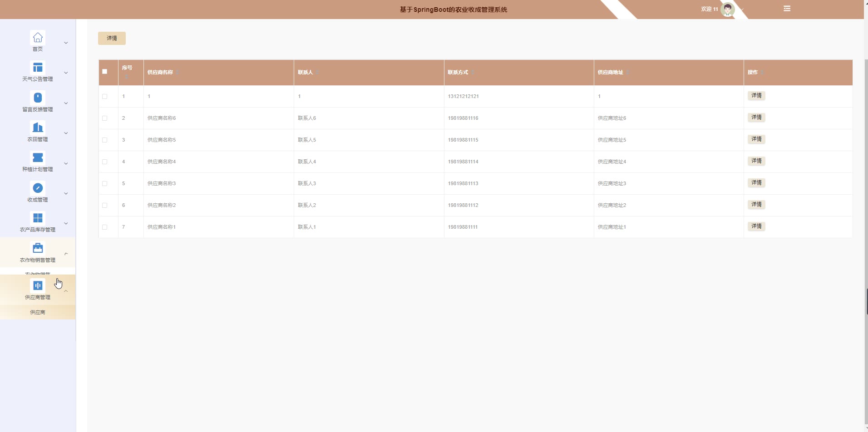Check the 供应商名称3 row checkbox

pos(105,183)
